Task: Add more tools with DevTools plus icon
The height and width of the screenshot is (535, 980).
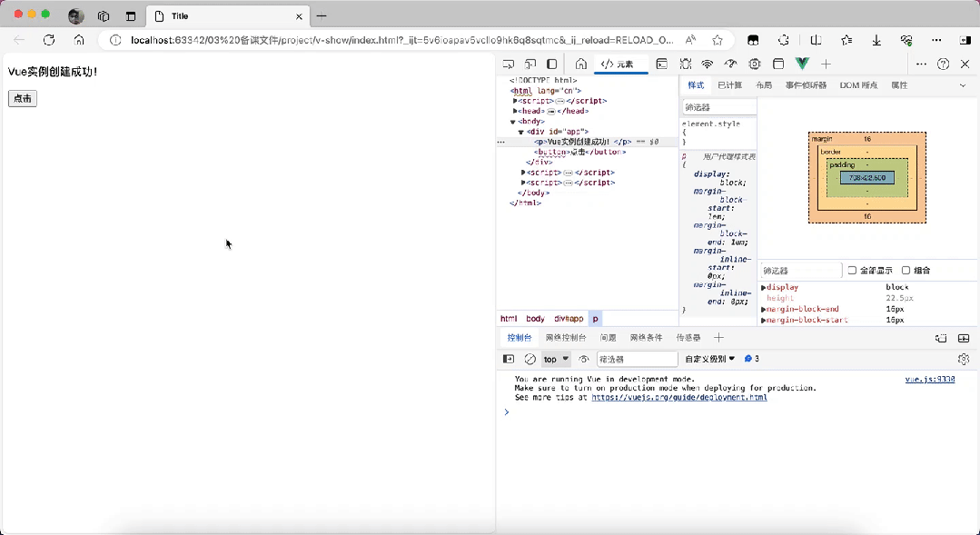Action: tap(826, 64)
